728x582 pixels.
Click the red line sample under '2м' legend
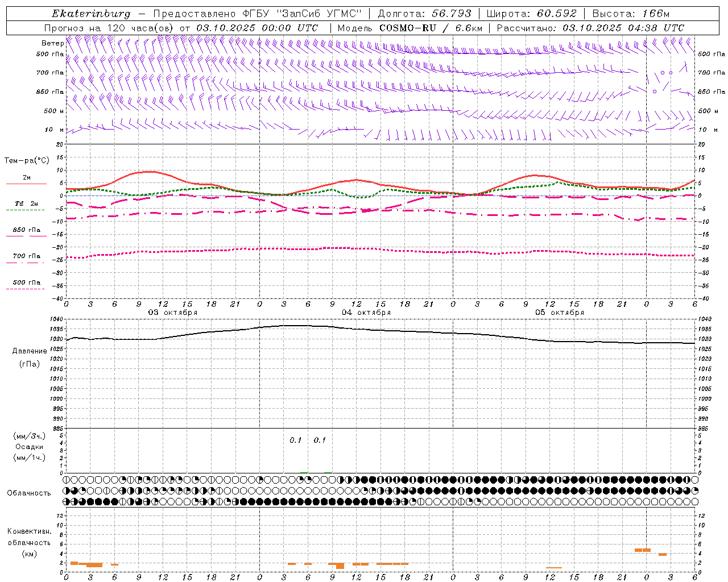tap(27, 184)
